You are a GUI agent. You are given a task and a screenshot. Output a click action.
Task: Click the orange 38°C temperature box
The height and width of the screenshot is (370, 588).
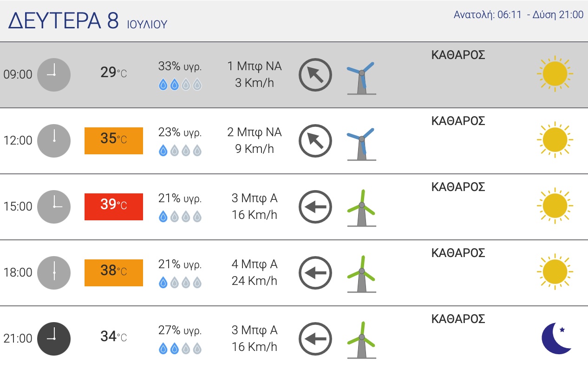click(x=114, y=272)
